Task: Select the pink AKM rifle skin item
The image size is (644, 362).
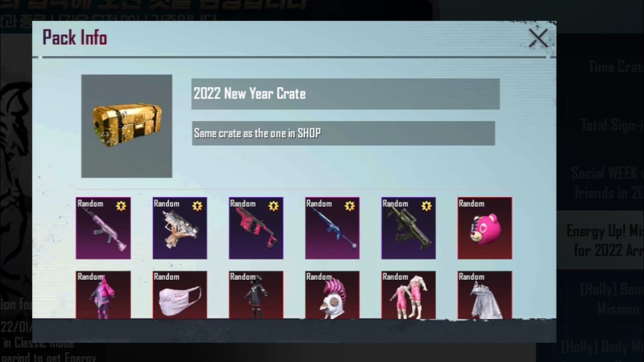Action: (103, 228)
